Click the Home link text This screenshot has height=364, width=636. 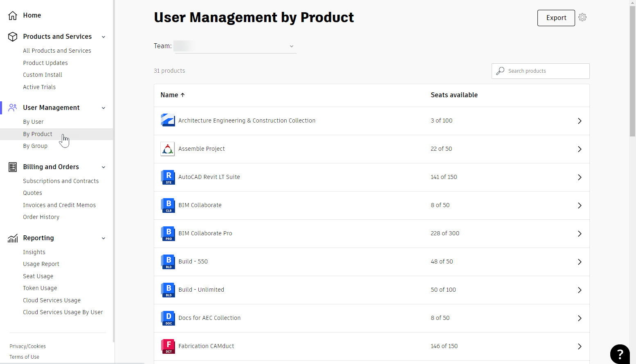[x=32, y=16]
